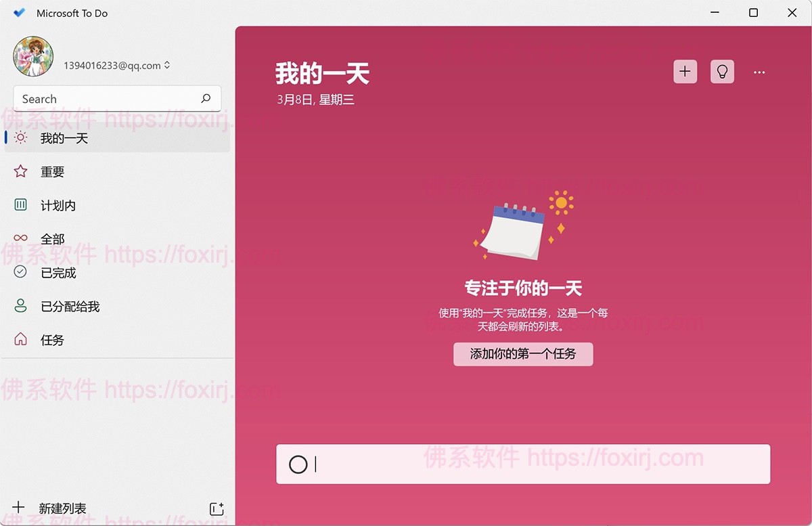Screen dimensions: 812x526
Task: Select the 我的一天 heading title
Action: 321,74
